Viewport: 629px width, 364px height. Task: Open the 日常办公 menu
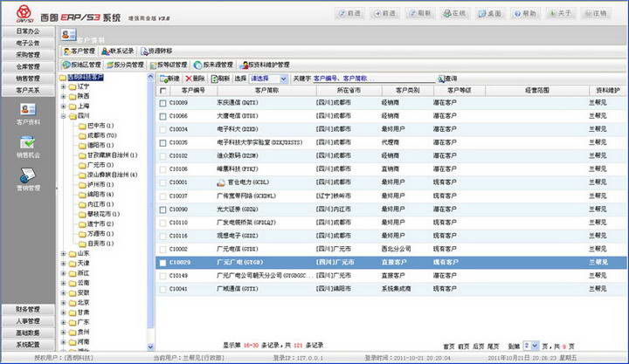pos(28,31)
